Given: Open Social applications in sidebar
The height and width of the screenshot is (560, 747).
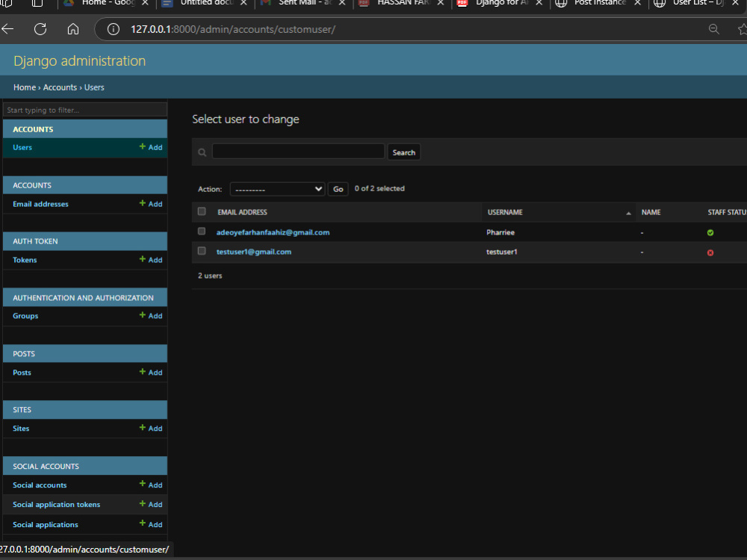Looking at the screenshot, I should coord(46,524).
